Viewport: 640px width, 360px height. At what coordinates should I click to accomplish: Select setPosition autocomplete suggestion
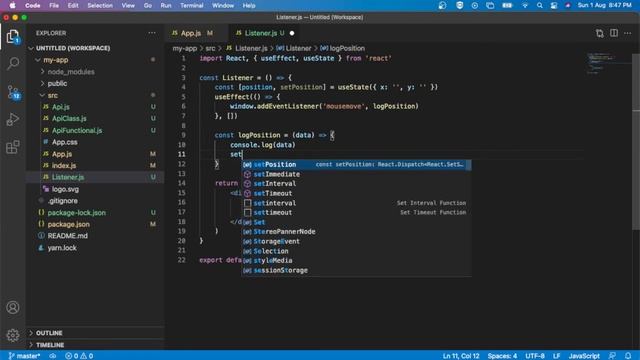click(356, 164)
